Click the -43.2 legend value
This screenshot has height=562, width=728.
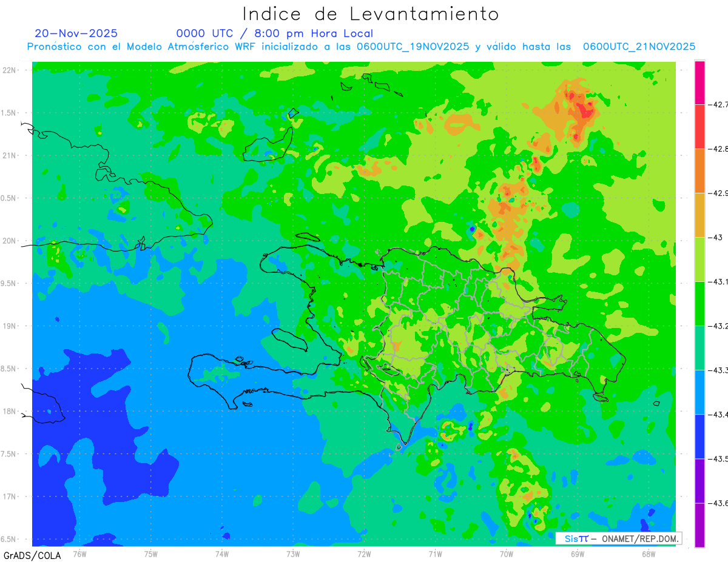click(720, 326)
